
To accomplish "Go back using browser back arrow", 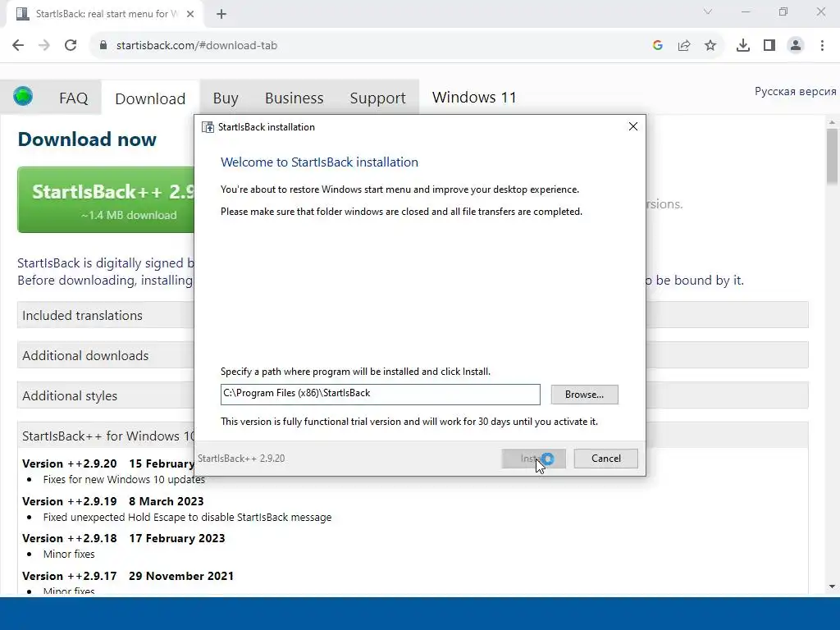I will pos(18,46).
